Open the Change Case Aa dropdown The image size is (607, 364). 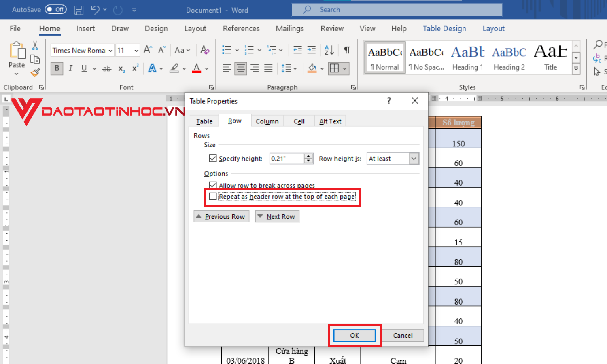click(182, 50)
